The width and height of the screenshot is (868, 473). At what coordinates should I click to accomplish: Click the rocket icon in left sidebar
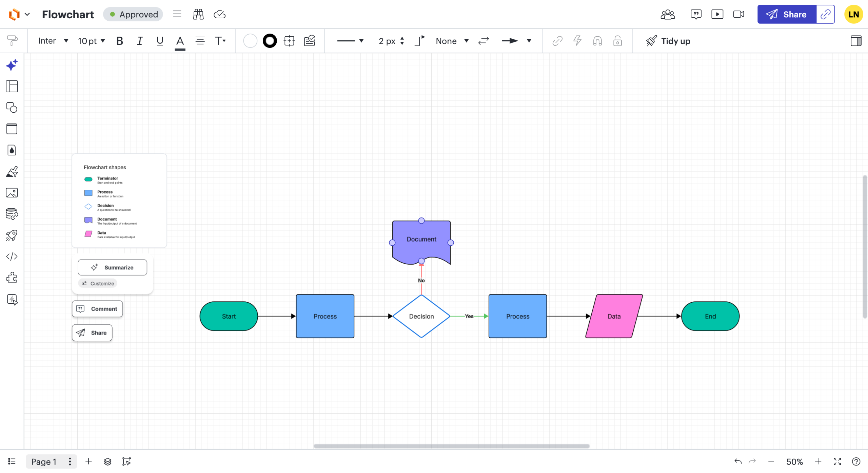(x=12, y=235)
